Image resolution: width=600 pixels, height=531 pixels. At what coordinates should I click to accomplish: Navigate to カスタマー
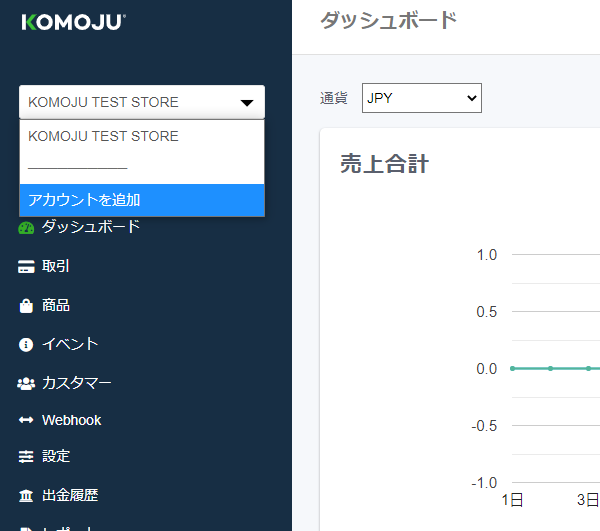(x=77, y=383)
